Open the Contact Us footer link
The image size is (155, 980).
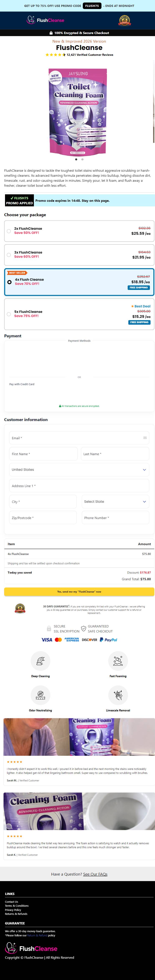tap(11, 902)
